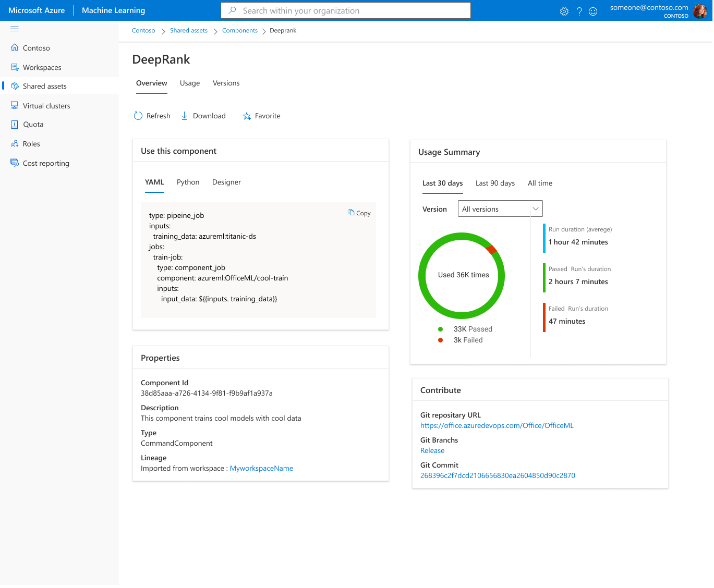Select the Python code tab
The image size is (714, 588).
pos(188,182)
